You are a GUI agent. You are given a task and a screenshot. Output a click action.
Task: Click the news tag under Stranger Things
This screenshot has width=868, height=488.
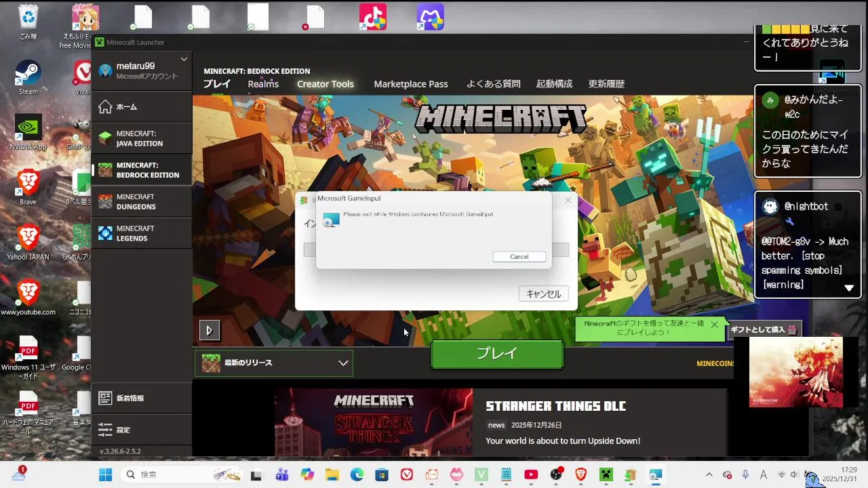tap(496, 425)
